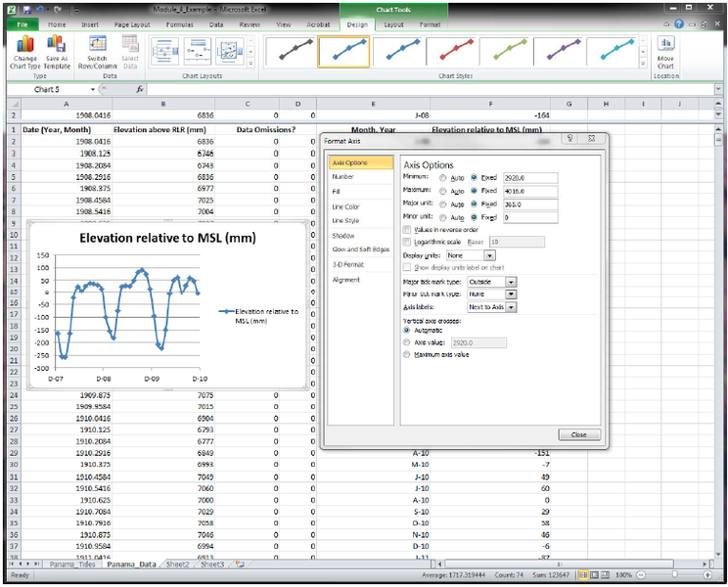Select Automatic vertical axis crosses option

[407, 330]
